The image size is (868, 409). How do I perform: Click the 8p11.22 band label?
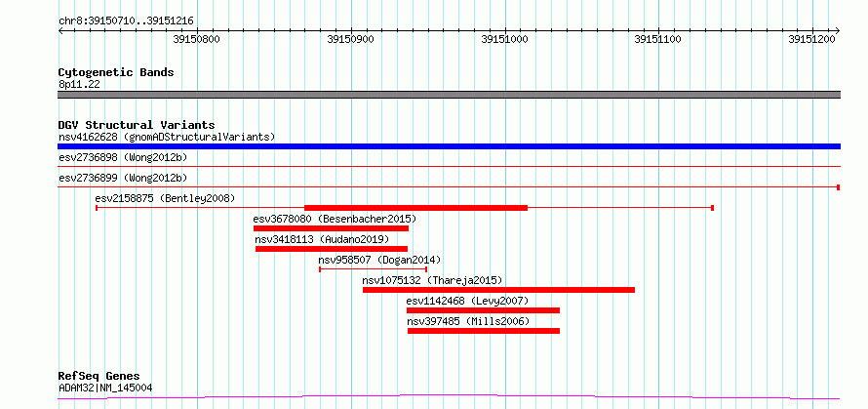(x=79, y=85)
